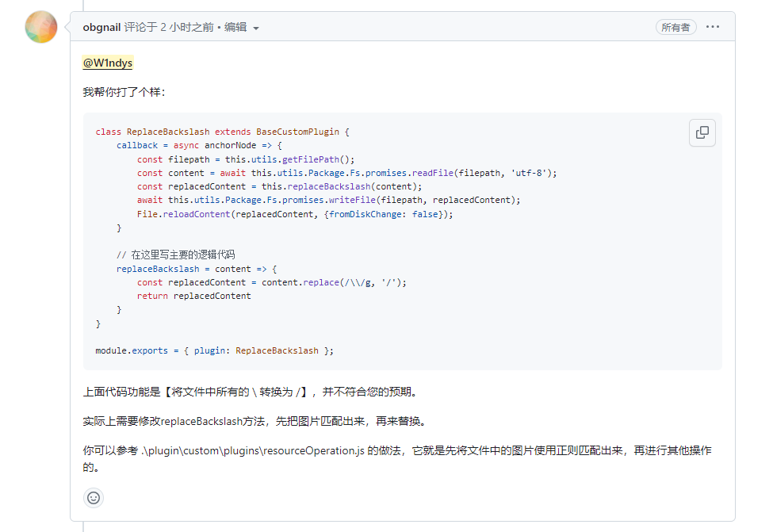This screenshot has height=532, width=773.
Task: Add an emoji reaction via smiley icon
Action: click(x=94, y=498)
